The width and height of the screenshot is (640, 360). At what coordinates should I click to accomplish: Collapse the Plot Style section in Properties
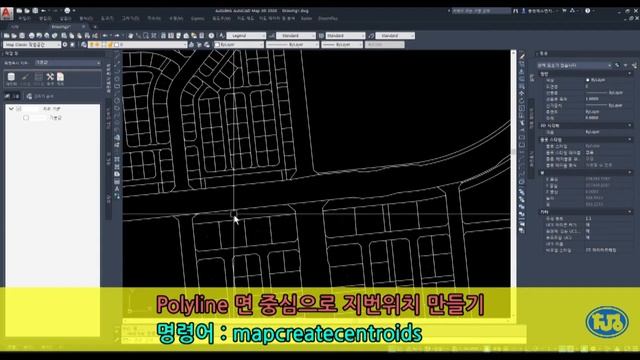pos(630,140)
